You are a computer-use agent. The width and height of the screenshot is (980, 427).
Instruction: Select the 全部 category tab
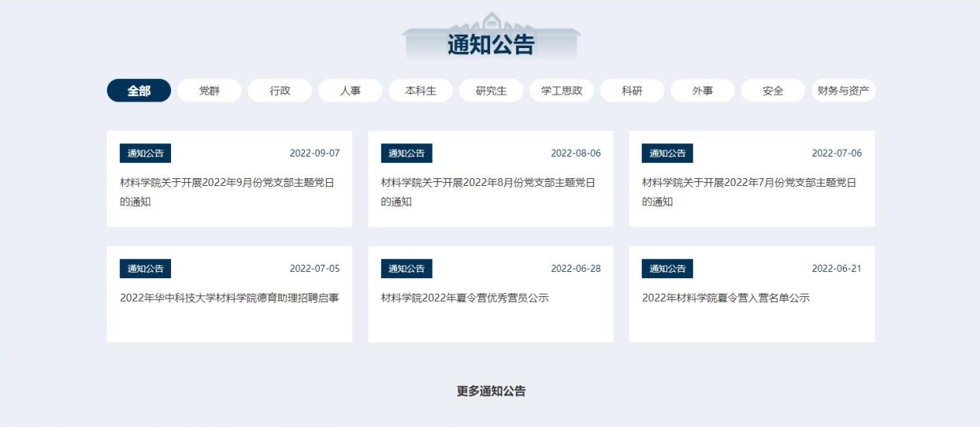click(139, 91)
